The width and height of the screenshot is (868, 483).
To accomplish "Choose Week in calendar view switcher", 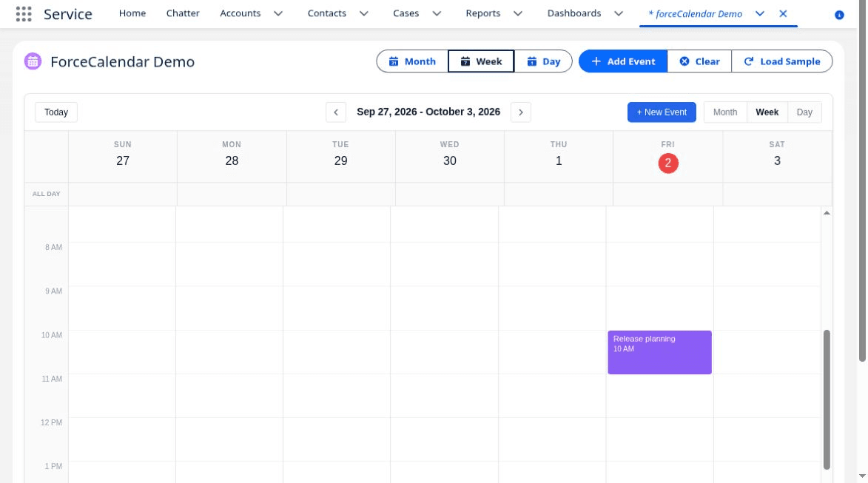I will [767, 112].
